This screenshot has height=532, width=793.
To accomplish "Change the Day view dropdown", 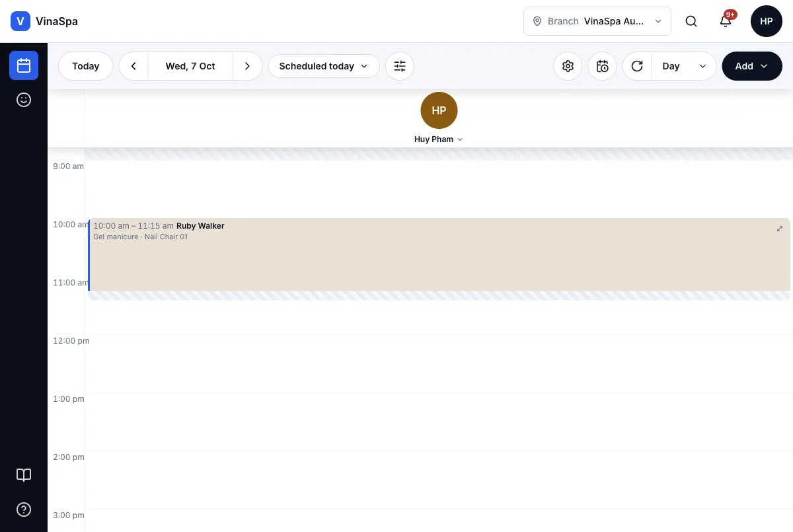I will tap(684, 66).
